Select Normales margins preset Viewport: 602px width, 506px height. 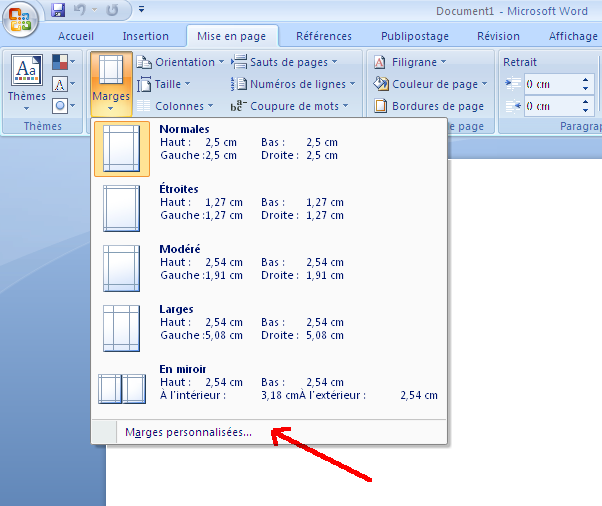point(269,149)
